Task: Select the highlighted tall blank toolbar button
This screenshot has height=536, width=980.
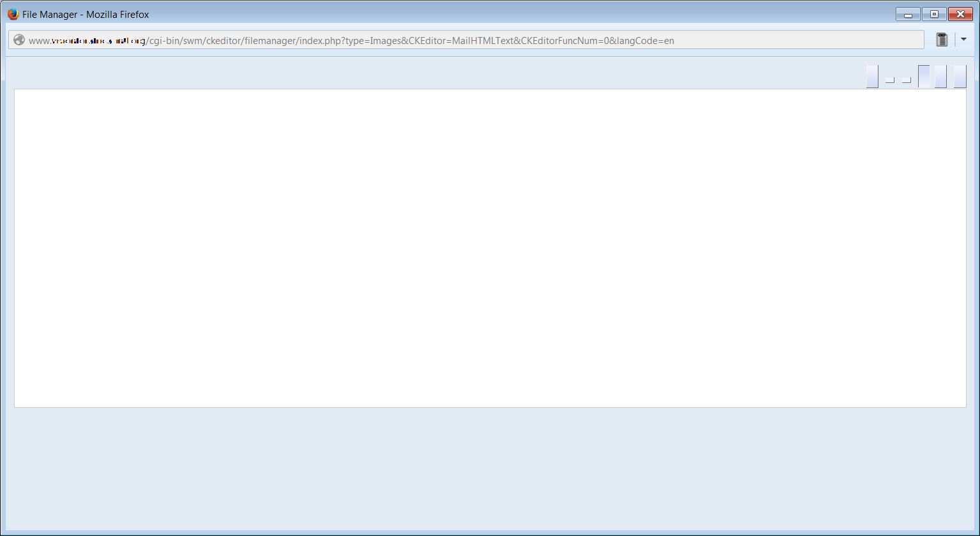Action: [924, 77]
